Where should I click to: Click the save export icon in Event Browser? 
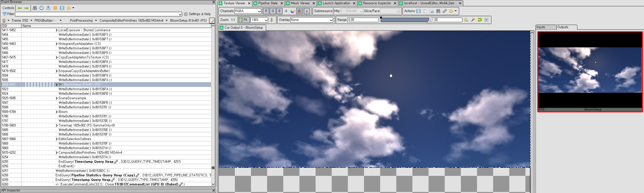pos(62,8)
